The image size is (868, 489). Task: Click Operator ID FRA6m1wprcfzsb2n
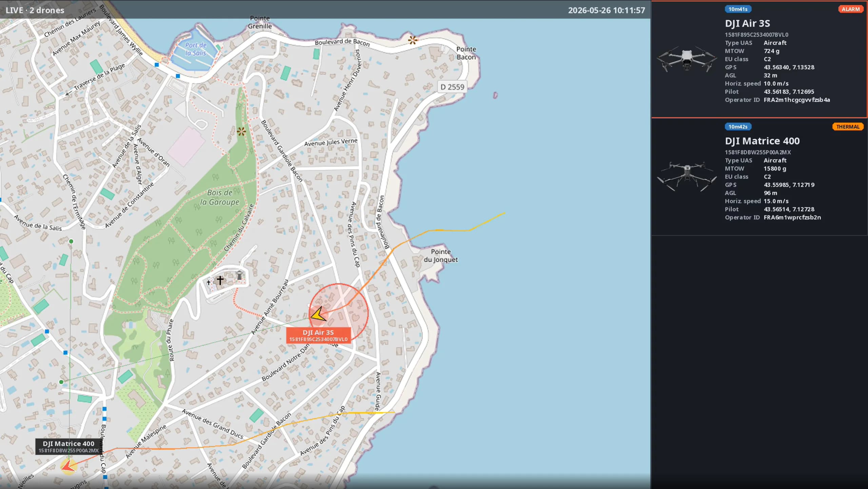point(792,218)
